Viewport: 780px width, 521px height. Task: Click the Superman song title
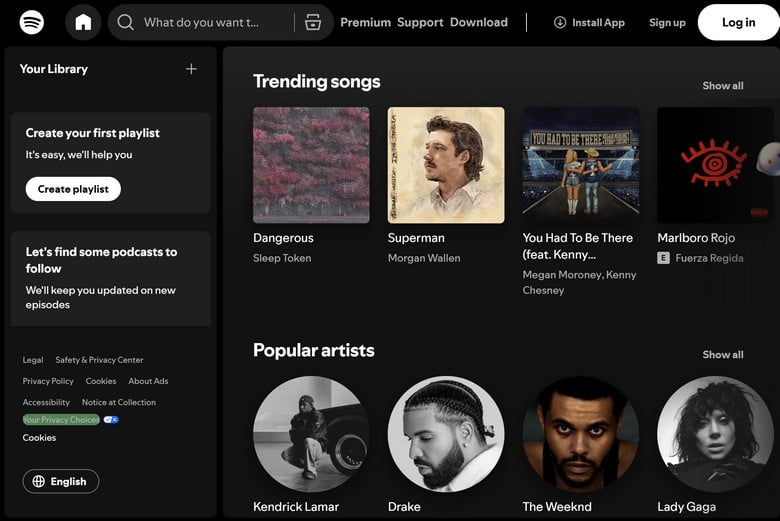click(416, 238)
